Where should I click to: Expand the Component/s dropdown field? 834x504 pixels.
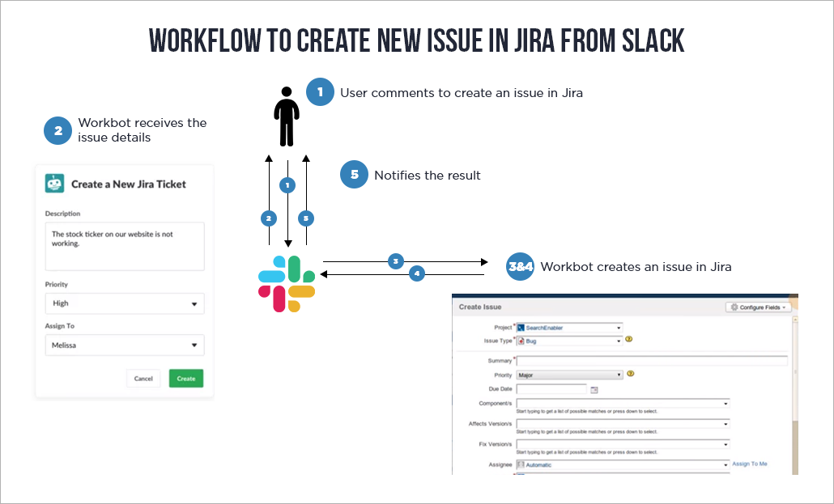point(623,404)
